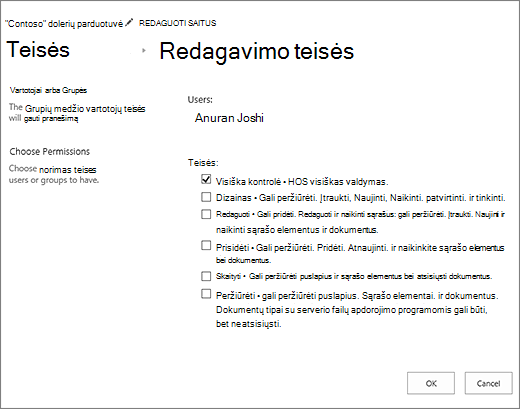Click the pencil edit links icon
520x409 pixels.
coord(129,22)
